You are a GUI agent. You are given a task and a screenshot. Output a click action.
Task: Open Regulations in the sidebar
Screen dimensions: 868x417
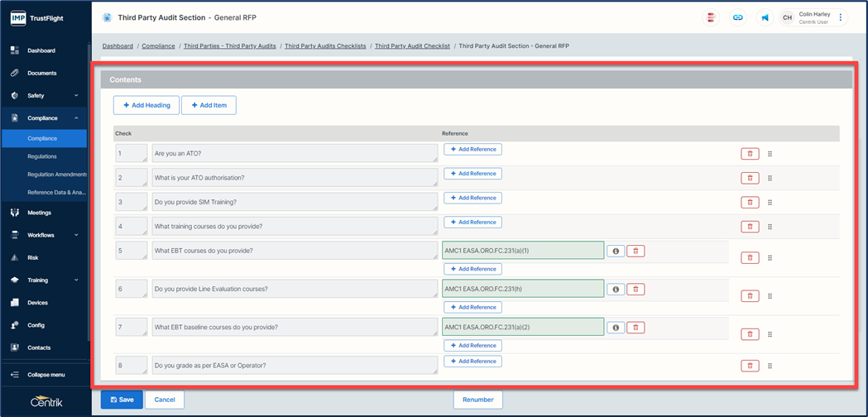tap(42, 156)
